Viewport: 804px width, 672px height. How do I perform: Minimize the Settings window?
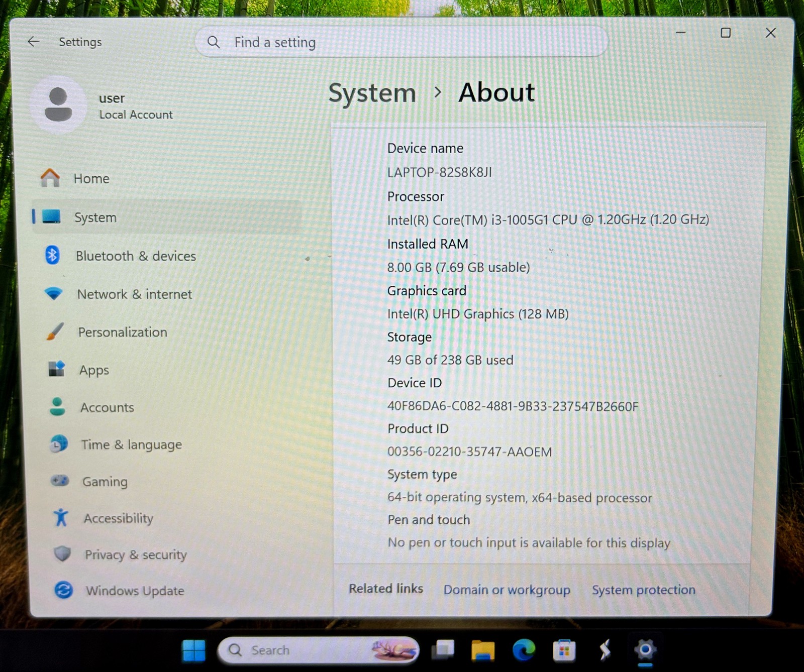tap(680, 33)
